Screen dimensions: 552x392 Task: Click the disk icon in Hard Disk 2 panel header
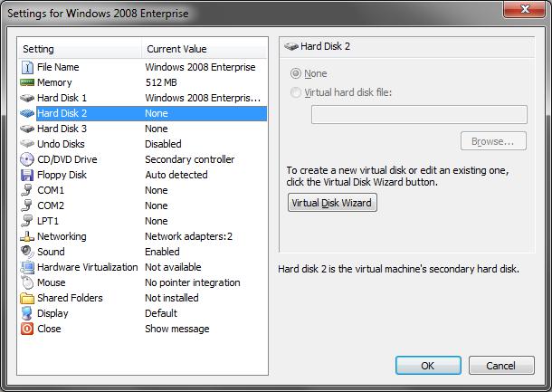pyautogui.click(x=291, y=46)
